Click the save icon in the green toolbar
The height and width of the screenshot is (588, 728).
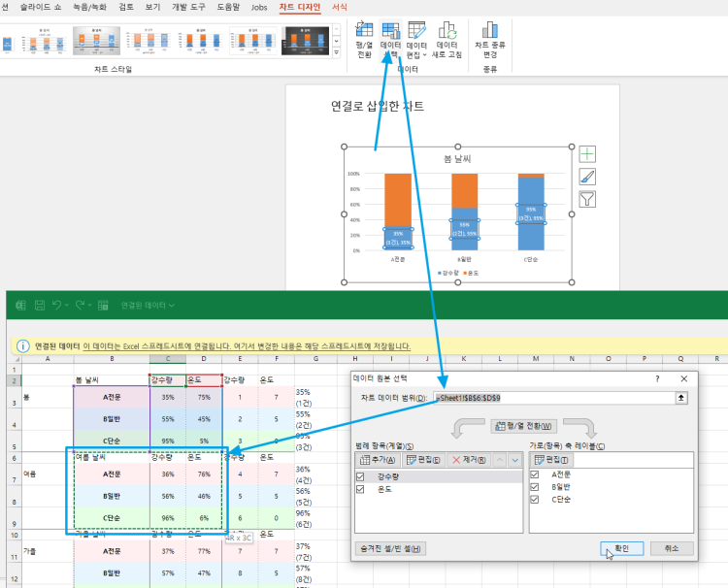coord(40,305)
